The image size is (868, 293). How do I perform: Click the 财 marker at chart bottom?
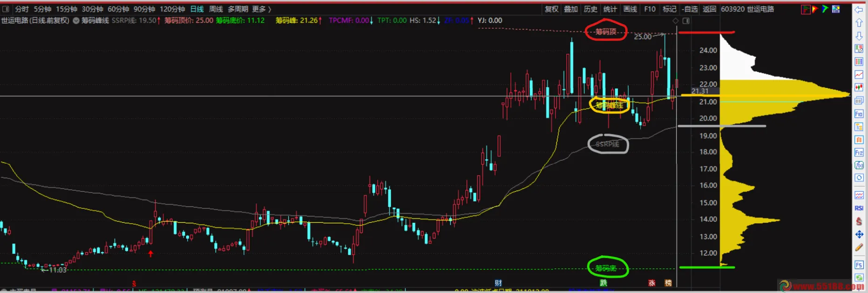(498, 283)
